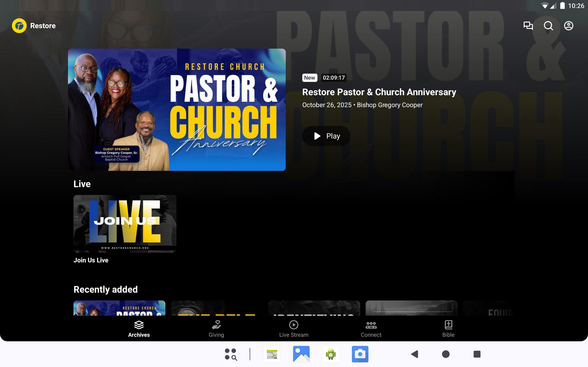Launch the camera app from taskbar
Image resolution: width=588 pixels, height=367 pixels.
pos(360,354)
